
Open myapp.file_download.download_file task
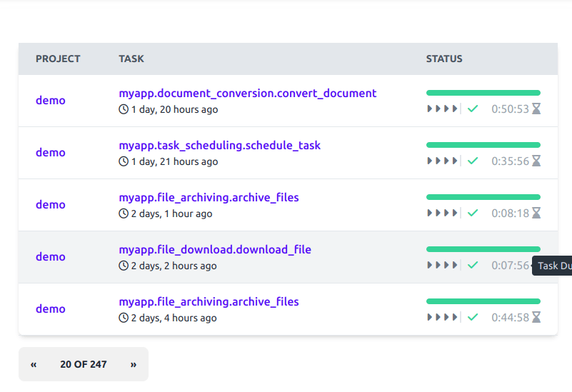pyautogui.click(x=215, y=250)
